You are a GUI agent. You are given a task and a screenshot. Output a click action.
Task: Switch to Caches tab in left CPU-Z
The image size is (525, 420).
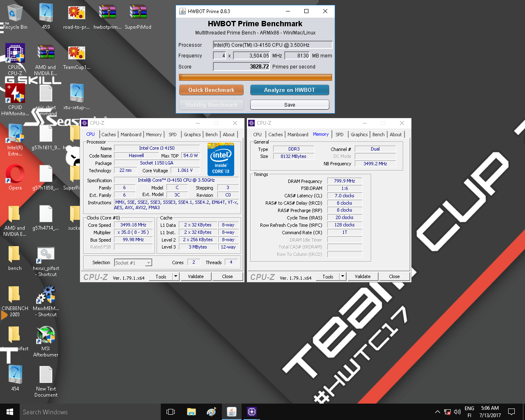109,135
